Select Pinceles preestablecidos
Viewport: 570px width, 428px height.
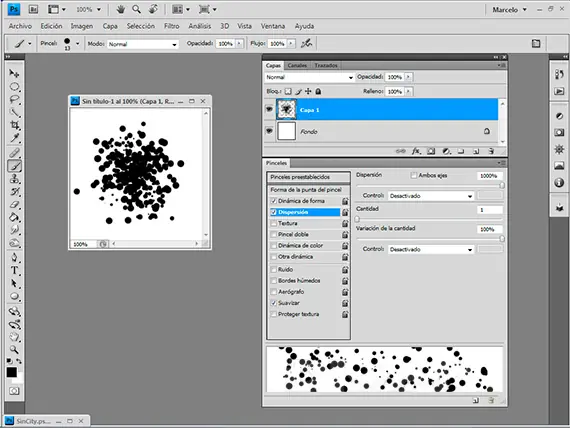[x=308, y=177]
